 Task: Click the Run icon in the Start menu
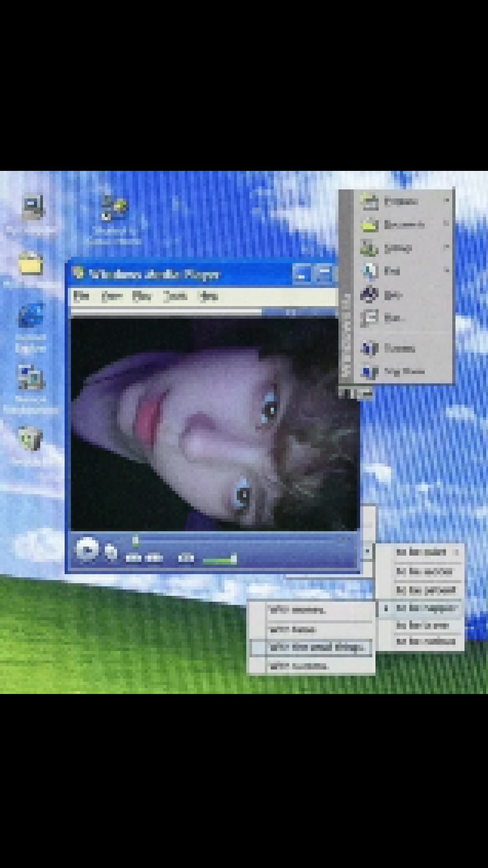369,318
